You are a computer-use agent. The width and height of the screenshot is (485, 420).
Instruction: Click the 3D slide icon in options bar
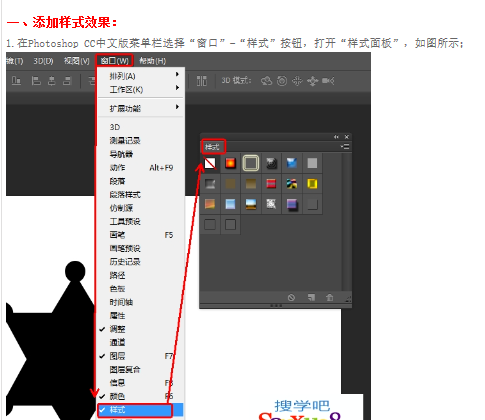point(313,81)
